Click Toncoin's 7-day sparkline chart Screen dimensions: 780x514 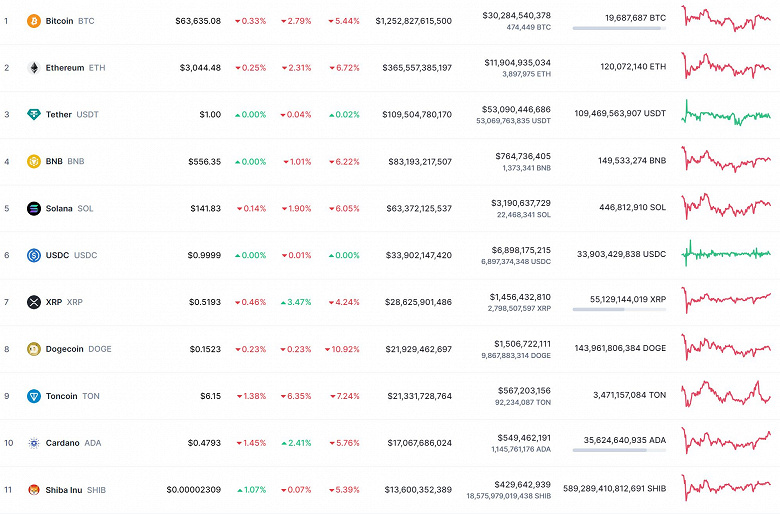pos(726,394)
